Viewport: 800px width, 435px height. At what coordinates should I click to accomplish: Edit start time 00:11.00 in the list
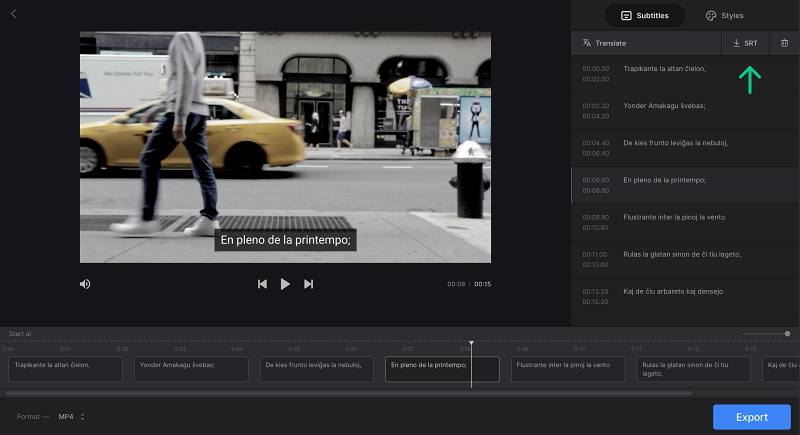(595, 254)
